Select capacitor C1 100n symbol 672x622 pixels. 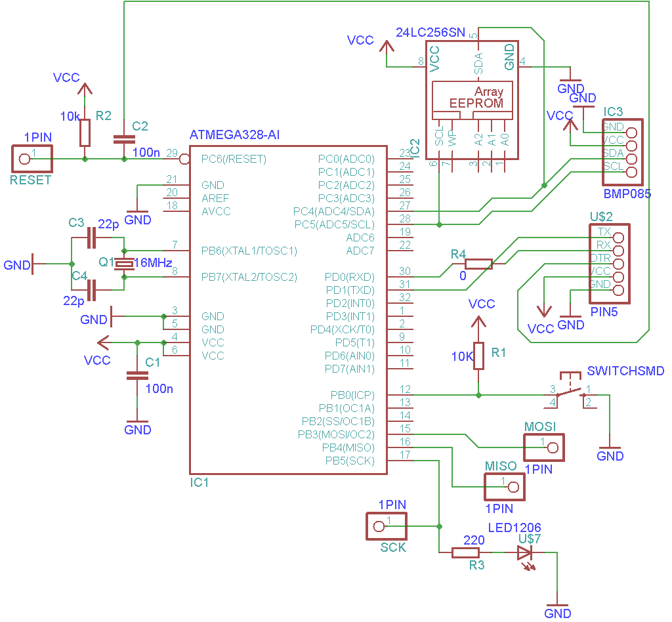pos(137,375)
